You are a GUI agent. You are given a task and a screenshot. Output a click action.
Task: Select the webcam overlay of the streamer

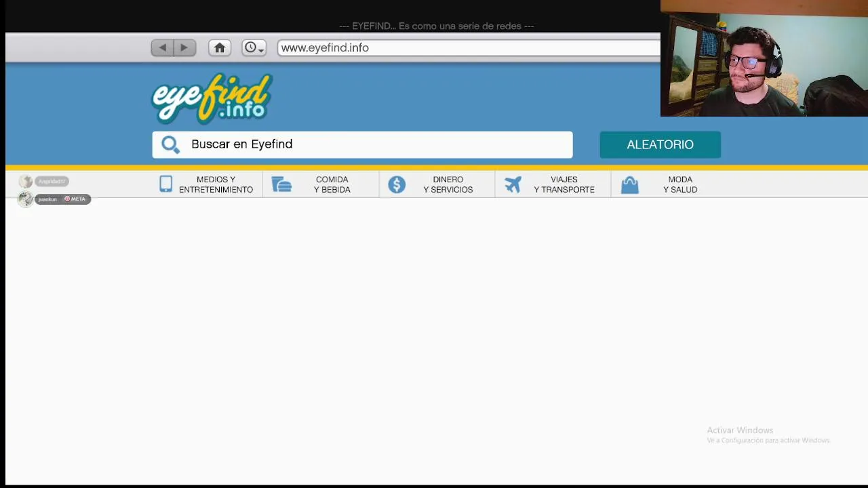point(764,58)
